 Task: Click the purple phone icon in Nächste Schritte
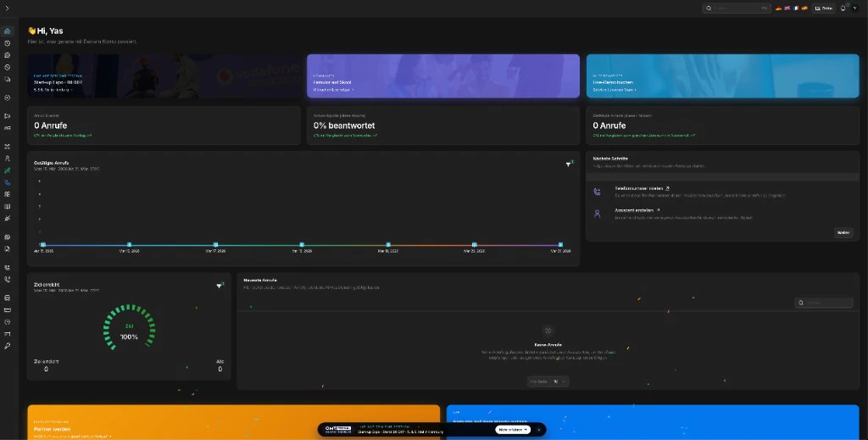(598, 192)
